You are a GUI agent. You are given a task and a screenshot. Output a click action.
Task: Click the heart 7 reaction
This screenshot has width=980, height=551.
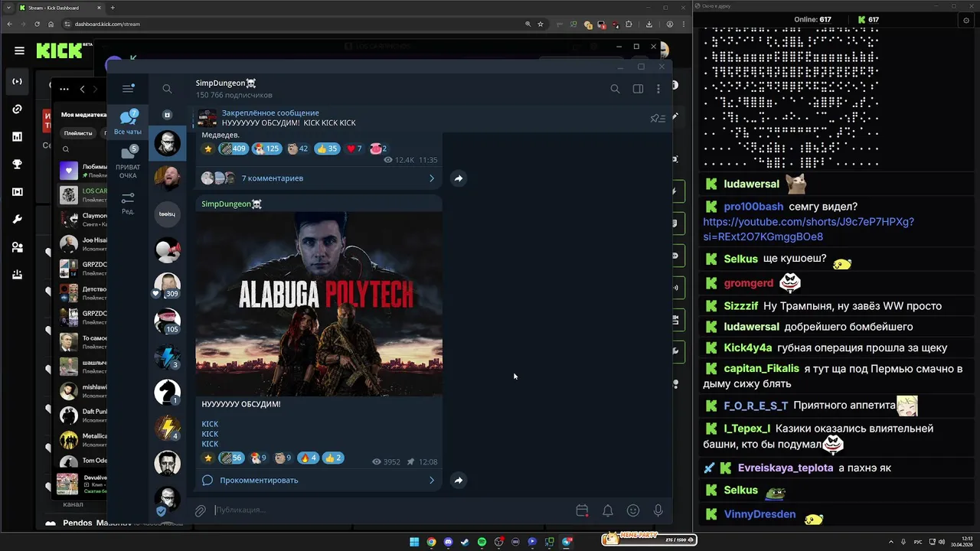[354, 148]
